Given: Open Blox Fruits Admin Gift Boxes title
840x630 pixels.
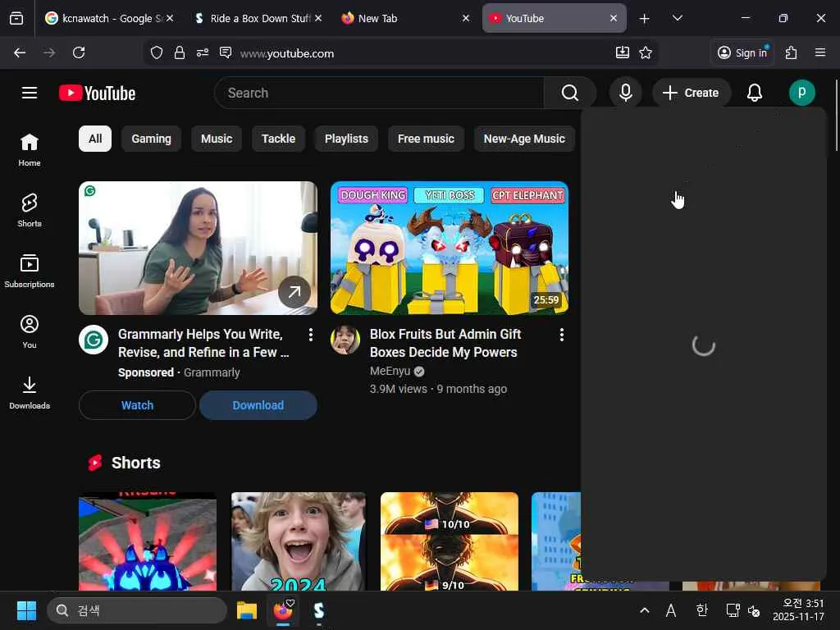Looking at the screenshot, I should (x=445, y=343).
